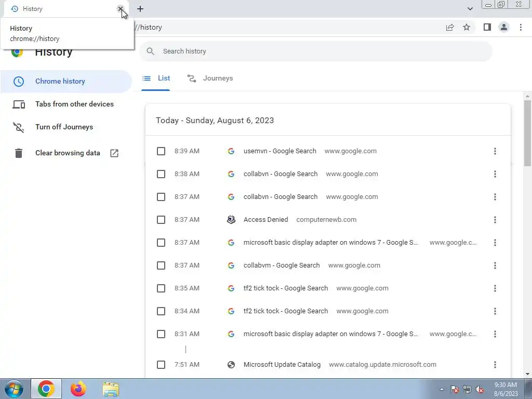Switch to the Journeys tab

(210, 78)
